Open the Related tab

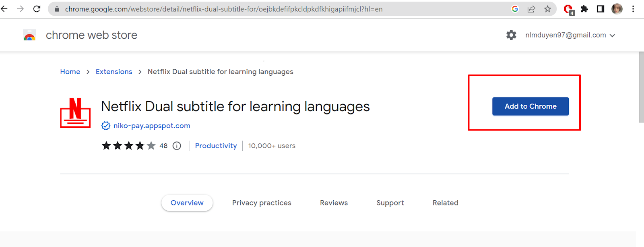tap(446, 203)
